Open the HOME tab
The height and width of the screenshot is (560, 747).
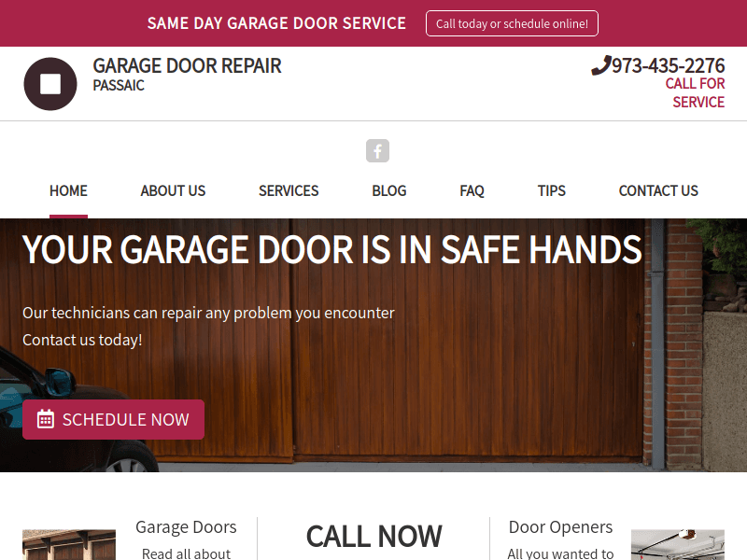68,190
